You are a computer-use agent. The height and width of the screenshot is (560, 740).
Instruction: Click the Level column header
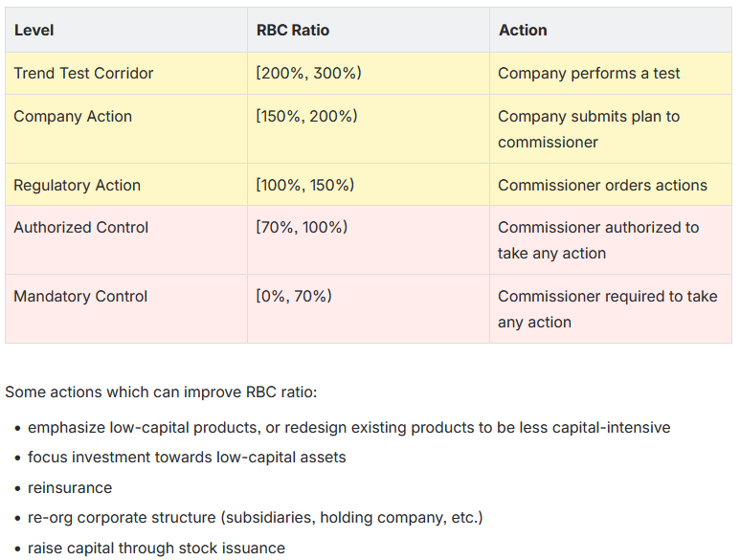34,30
